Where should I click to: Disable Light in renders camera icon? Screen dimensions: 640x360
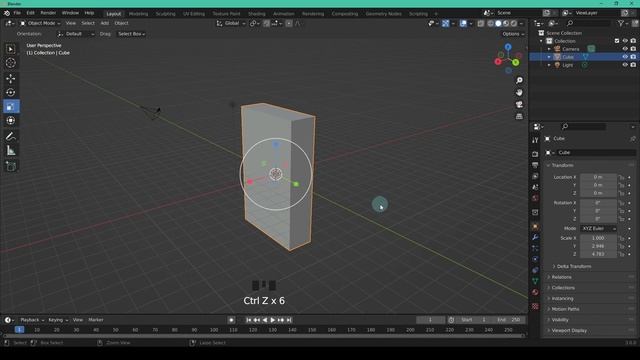click(633, 65)
